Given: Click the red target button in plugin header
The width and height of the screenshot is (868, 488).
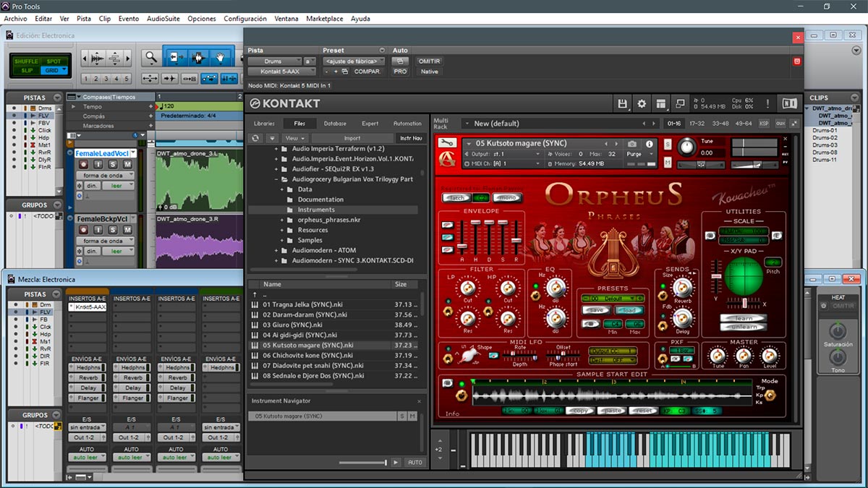Looking at the screenshot, I should [x=797, y=61].
